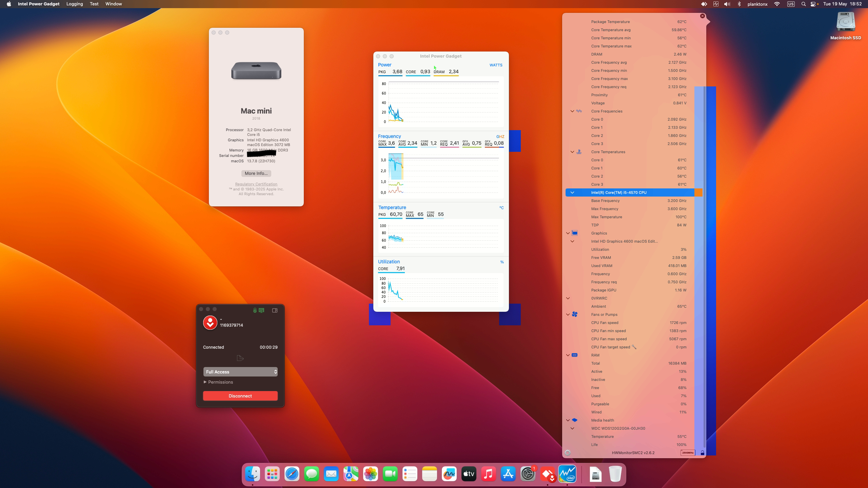Open Freeform from the Dock
This screenshot has height=488, width=868.
point(449,474)
